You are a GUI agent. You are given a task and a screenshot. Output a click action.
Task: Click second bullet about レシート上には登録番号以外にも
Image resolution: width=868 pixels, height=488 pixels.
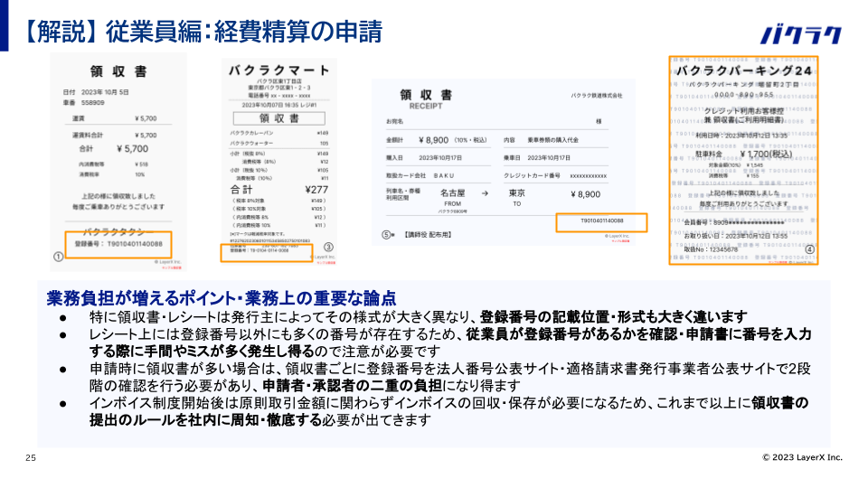tap(450, 343)
